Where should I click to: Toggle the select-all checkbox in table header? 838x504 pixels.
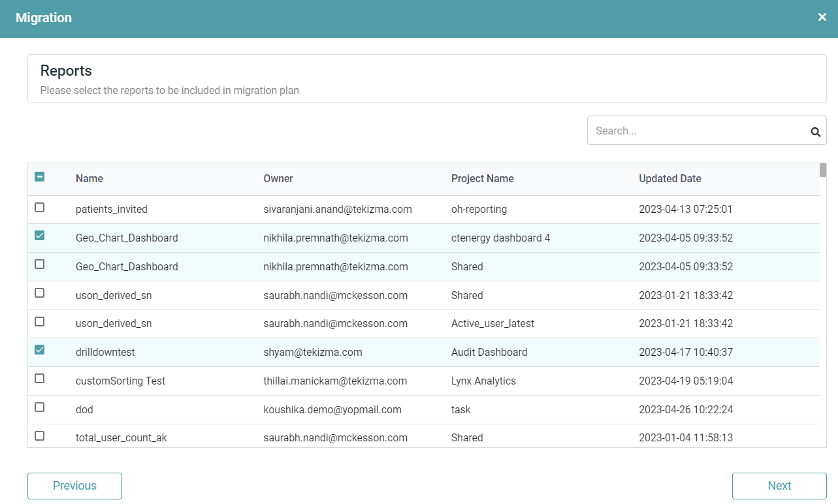[40, 177]
